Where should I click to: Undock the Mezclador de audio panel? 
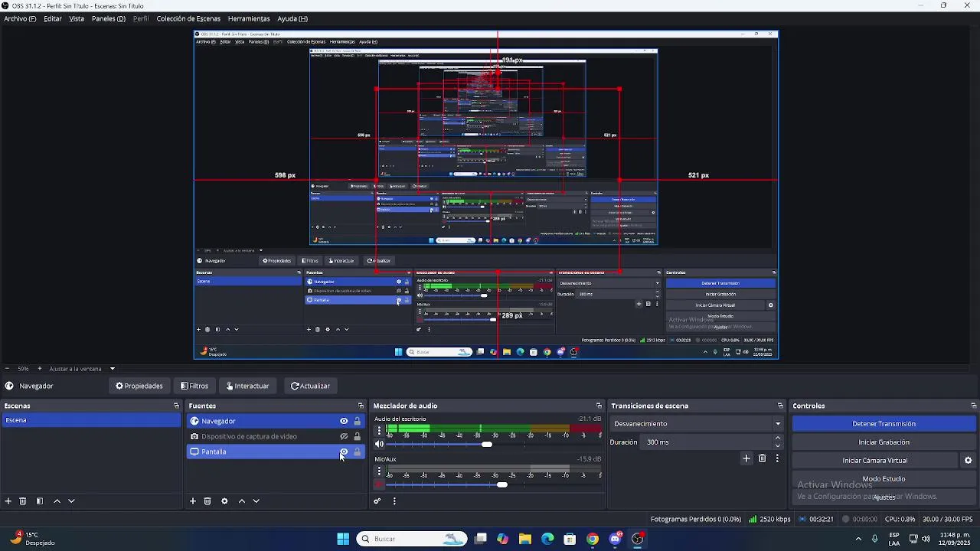tap(599, 406)
